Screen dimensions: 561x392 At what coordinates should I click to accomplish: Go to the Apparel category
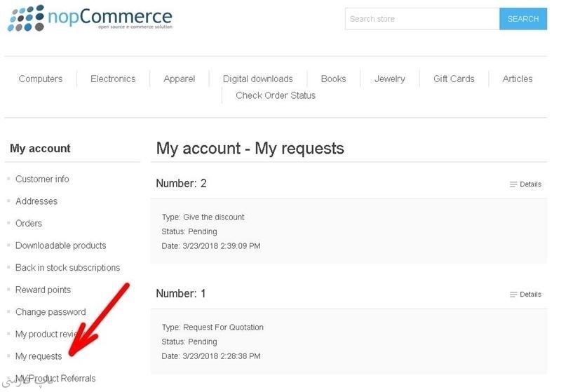[x=179, y=79]
